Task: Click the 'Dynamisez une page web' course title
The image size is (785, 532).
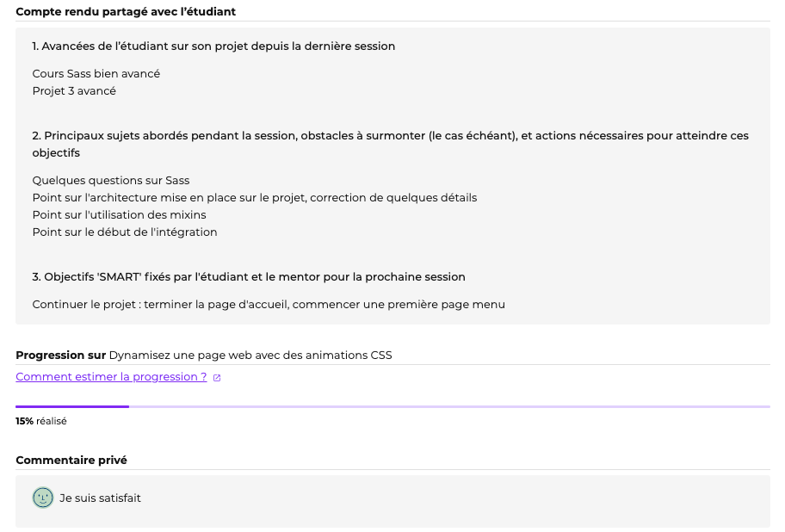Action: [250, 356]
